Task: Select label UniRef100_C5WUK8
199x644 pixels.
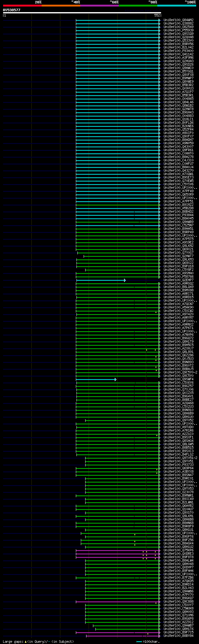Action: 178,609
